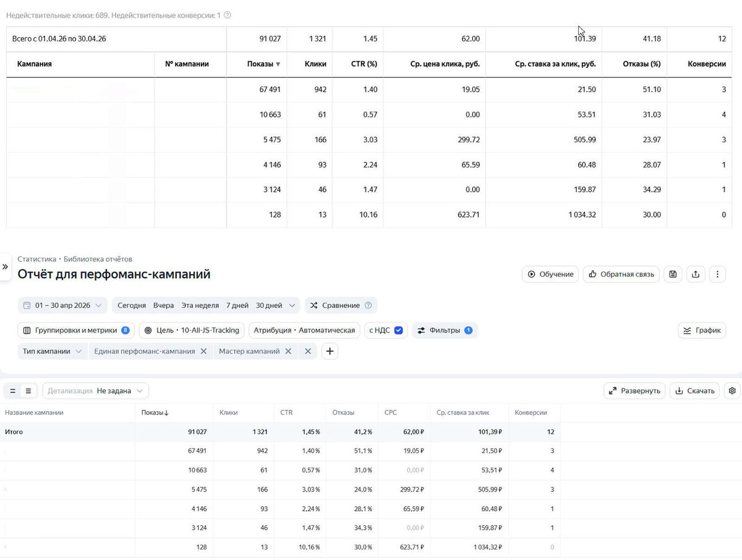Viewport: 742px width, 560px height.
Task: Show help tooltip next to Сравнение
Action: (369, 305)
